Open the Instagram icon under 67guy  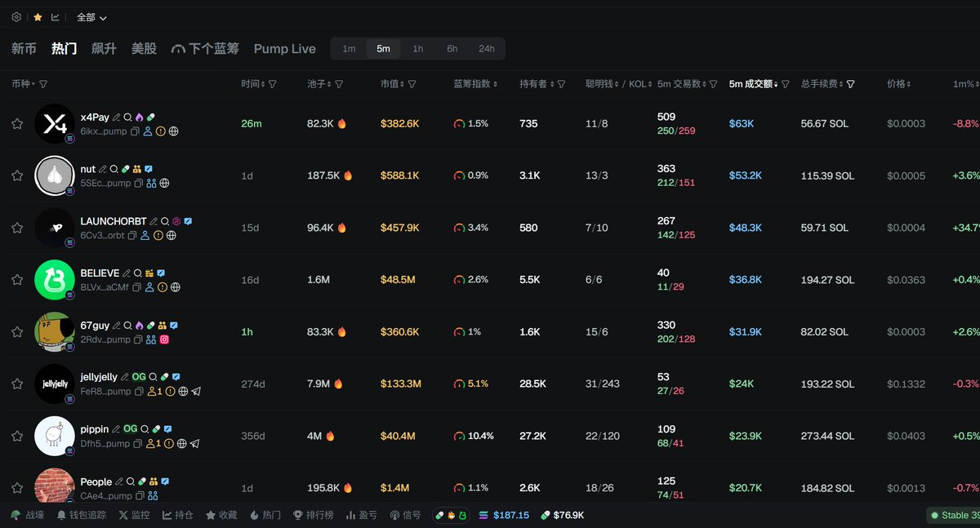pos(164,339)
